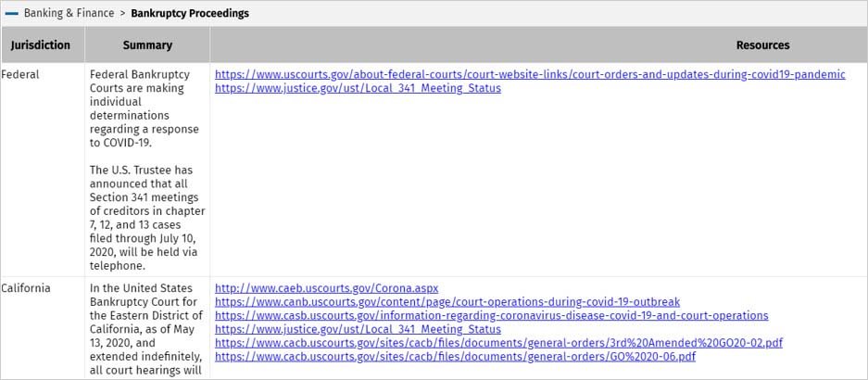Open justice.gov 341 Meeting link in Federal row
The image size is (868, 380).
click(358, 89)
